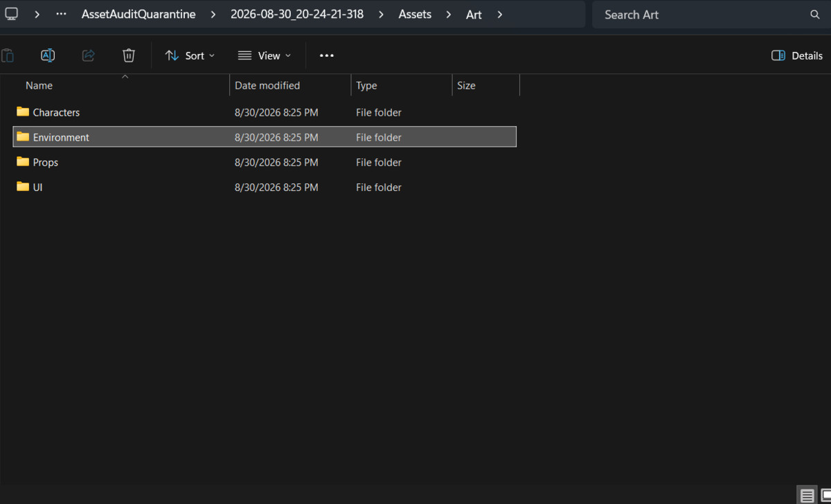This screenshot has height=504, width=831.
Task: Open the Sort dropdown menu
Action: pyautogui.click(x=190, y=55)
